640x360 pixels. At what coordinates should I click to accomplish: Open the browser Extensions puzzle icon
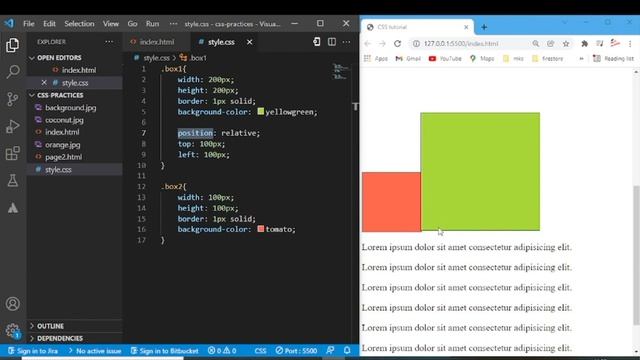(x=584, y=44)
